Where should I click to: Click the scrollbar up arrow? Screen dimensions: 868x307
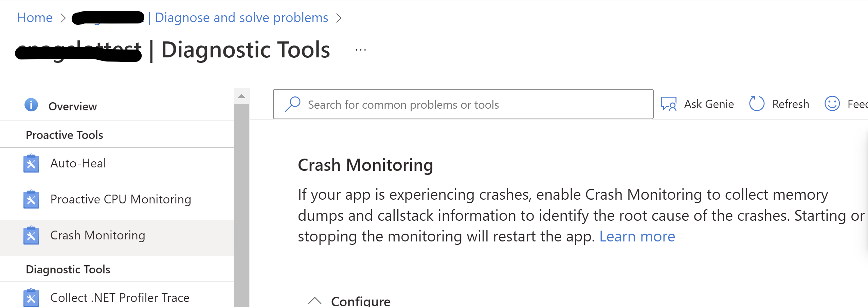coord(241,95)
